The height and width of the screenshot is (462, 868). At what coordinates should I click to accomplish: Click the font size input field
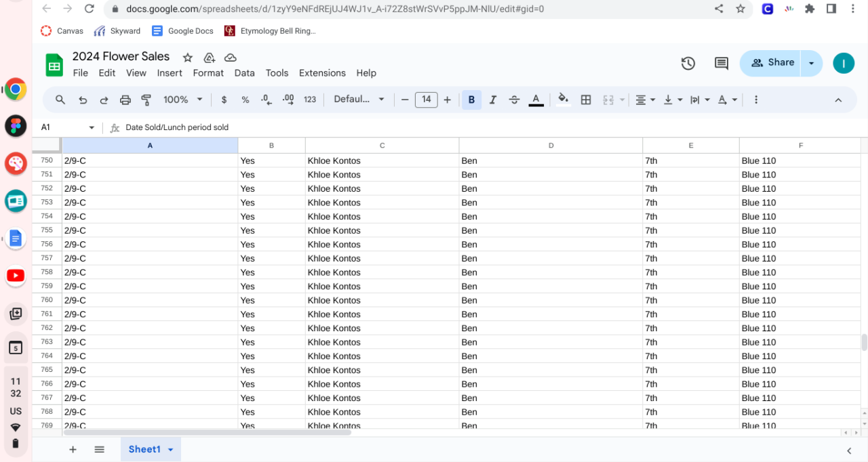pos(426,100)
